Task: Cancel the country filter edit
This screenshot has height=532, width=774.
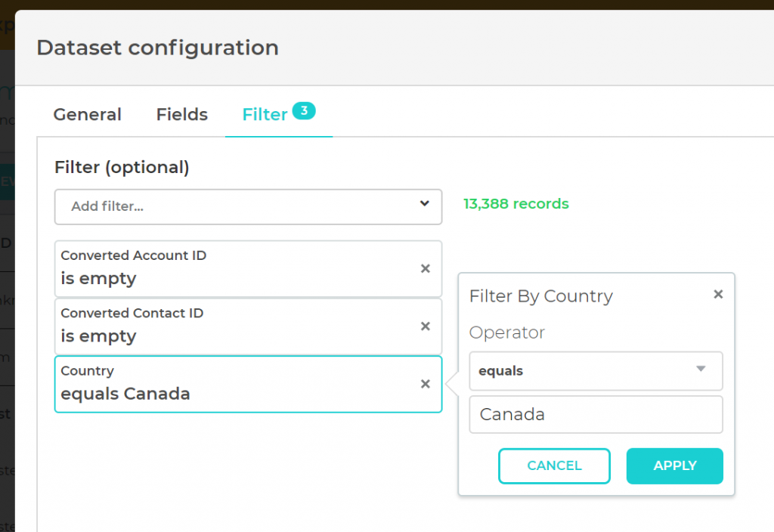Action: click(554, 466)
